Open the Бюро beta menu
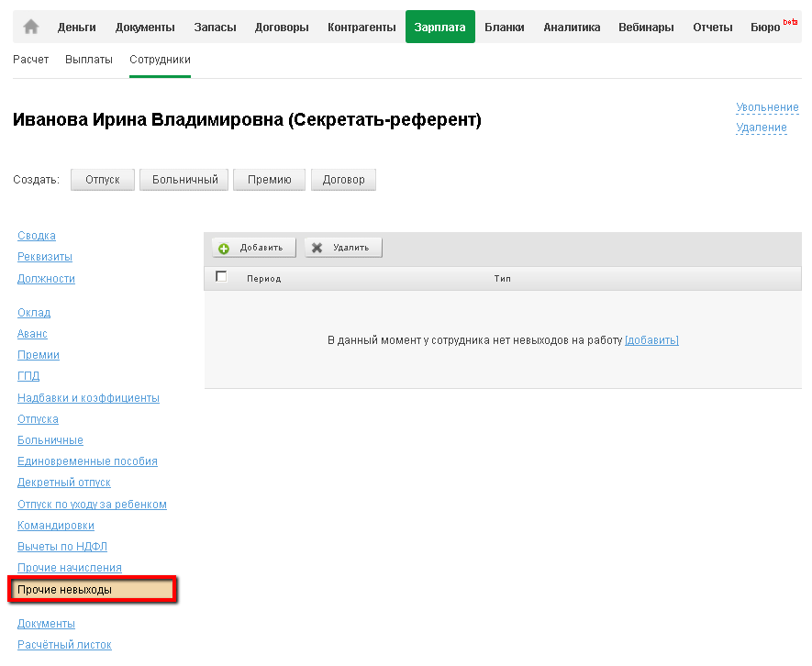The image size is (812, 666). pyautogui.click(x=773, y=27)
